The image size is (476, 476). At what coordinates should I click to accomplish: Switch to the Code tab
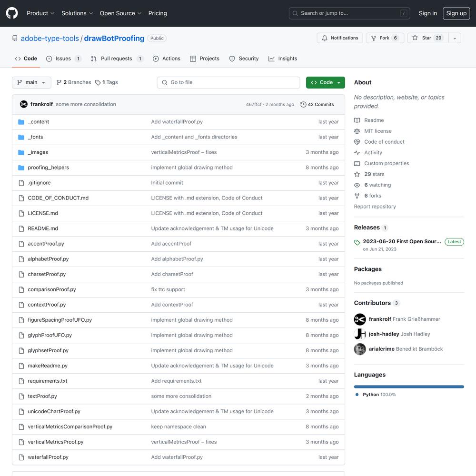tap(26, 59)
